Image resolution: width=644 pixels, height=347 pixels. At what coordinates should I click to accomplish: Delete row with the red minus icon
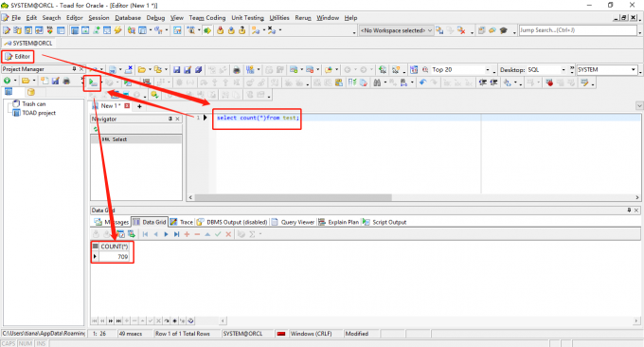pyautogui.click(x=197, y=234)
